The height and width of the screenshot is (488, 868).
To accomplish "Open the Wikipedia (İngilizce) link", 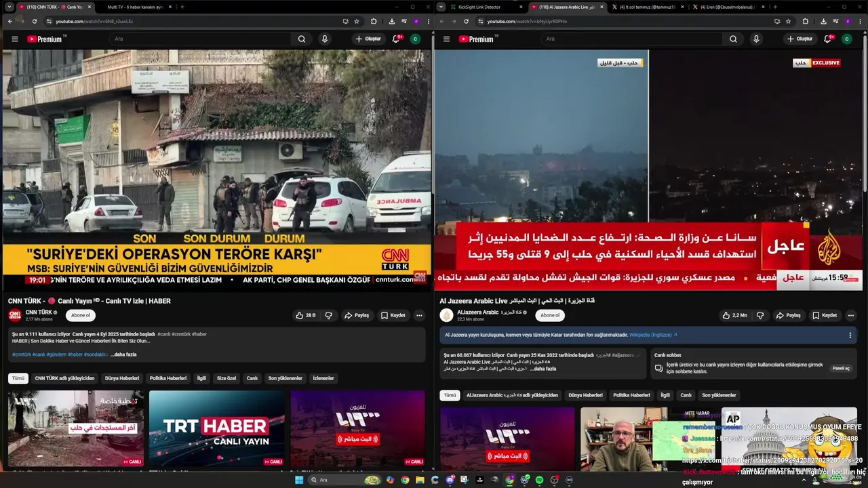I will pyautogui.click(x=653, y=335).
